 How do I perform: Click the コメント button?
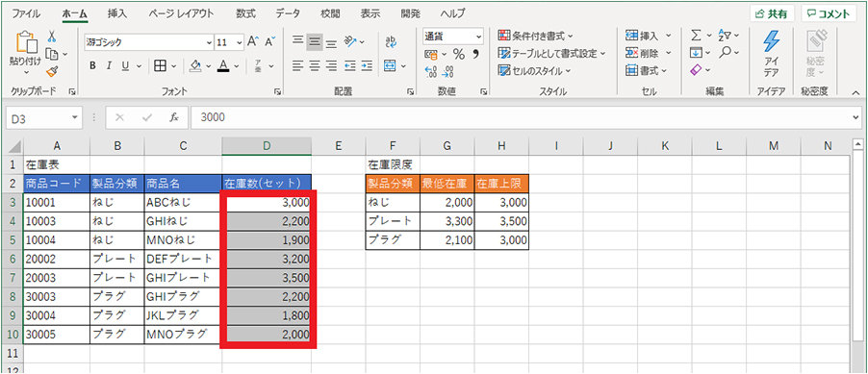829,13
